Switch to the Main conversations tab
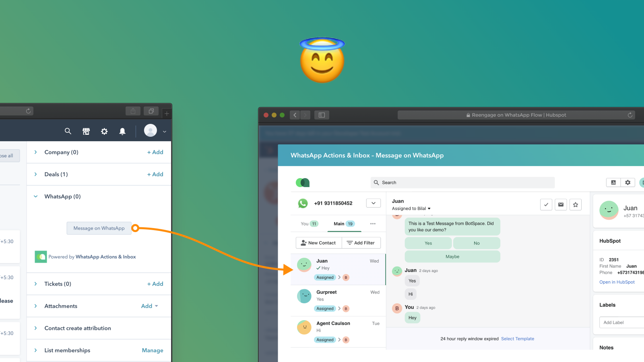The height and width of the screenshot is (362, 644). [x=339, y=224]
